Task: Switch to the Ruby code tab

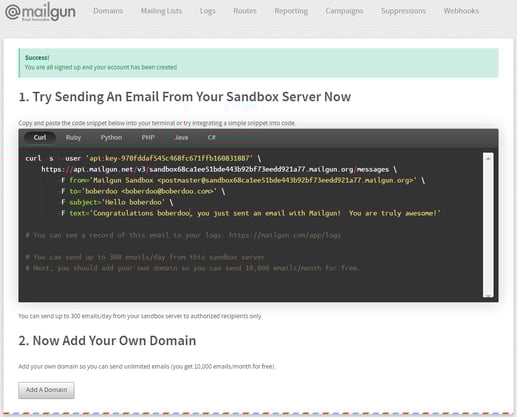Action: point(73,137)
